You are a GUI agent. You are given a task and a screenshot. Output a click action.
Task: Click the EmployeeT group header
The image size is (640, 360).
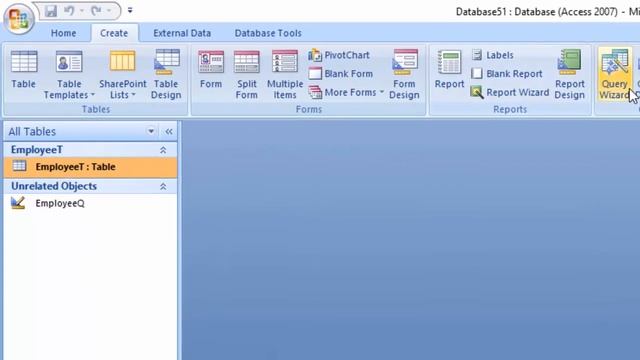coord(90,150)
